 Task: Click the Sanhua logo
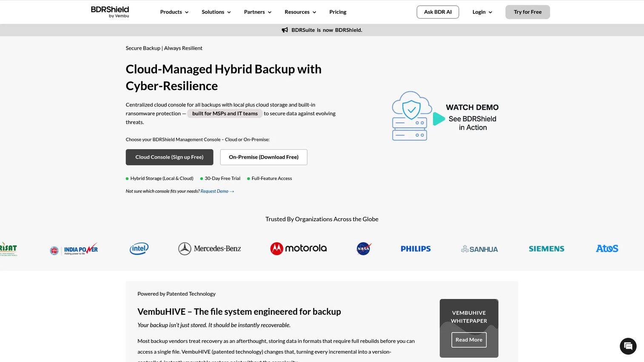479,249
